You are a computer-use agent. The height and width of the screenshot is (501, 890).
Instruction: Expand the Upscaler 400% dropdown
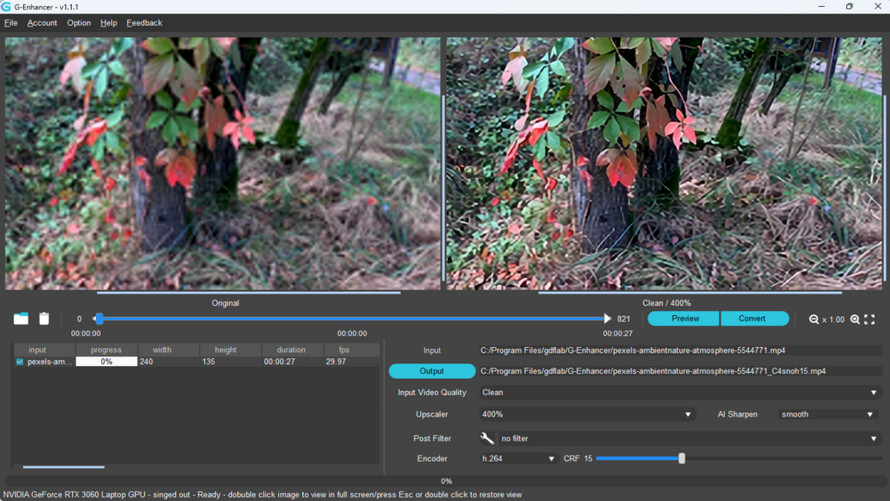pyautogui.click(x=586, y=414)
